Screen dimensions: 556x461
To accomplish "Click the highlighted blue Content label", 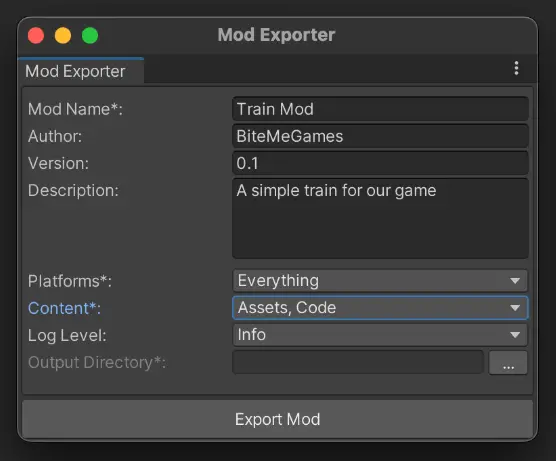I will pyautogui.click(x=64, y=308).
